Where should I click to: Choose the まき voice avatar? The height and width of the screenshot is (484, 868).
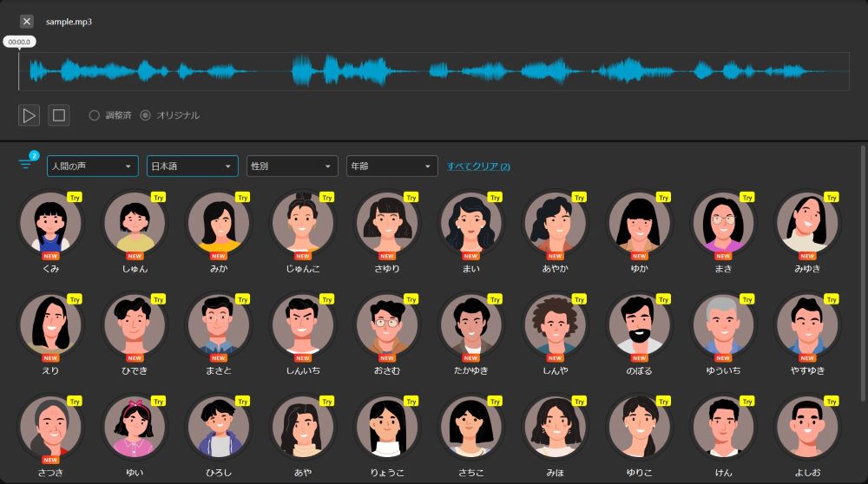[x=724, y=222]
